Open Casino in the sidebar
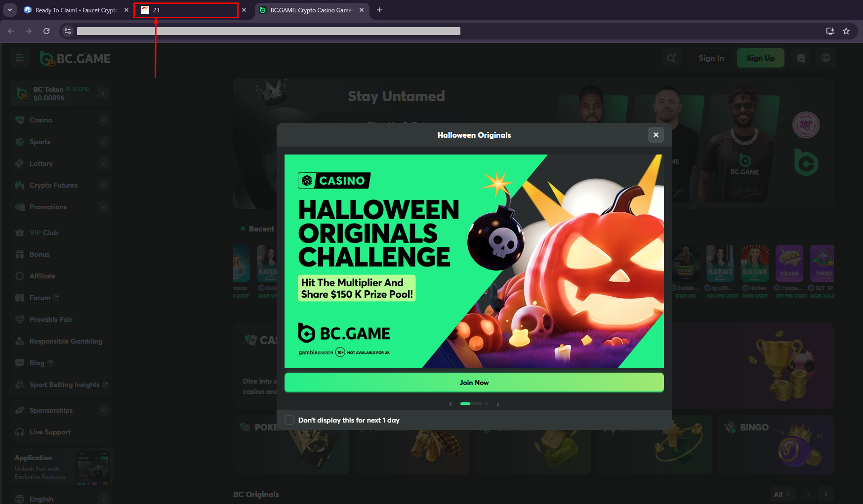The width and height of the screenshot is (863, 504). pyautogui.click(x=41, y=120)
